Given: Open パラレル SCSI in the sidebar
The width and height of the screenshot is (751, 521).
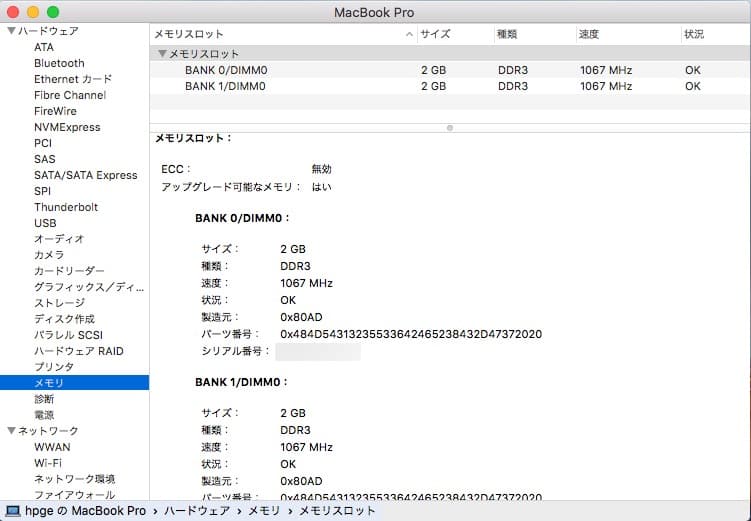Looking at the screenshot, I should pyautogui.click(x=68, y=335).
